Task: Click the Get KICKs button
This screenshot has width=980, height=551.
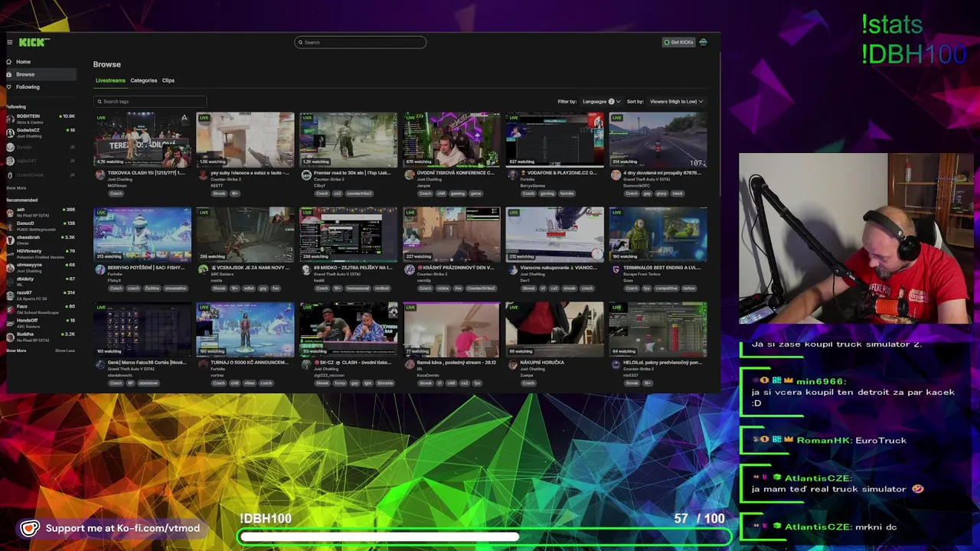Action: (x=678, y=42)
